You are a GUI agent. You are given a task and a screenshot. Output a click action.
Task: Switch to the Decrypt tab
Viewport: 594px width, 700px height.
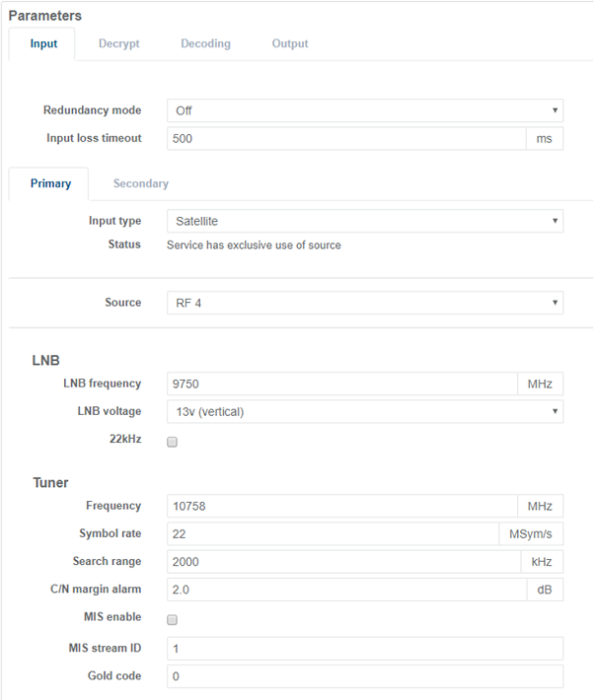point(118,44)
